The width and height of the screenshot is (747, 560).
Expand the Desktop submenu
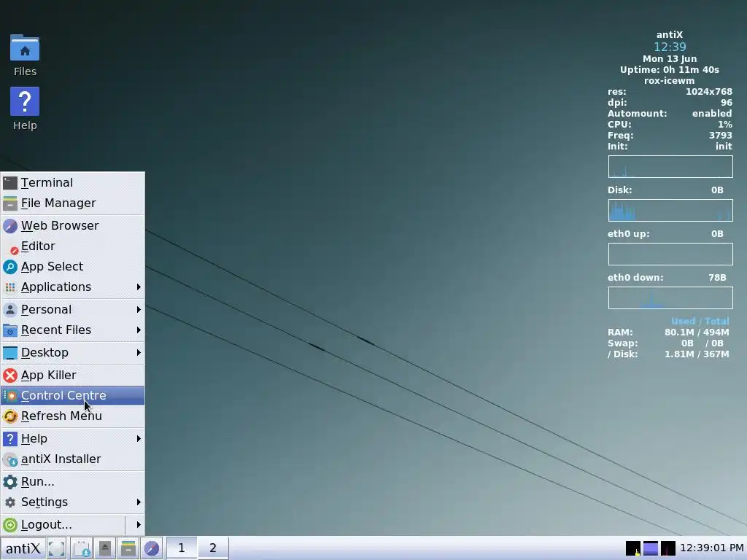point(72,353)
